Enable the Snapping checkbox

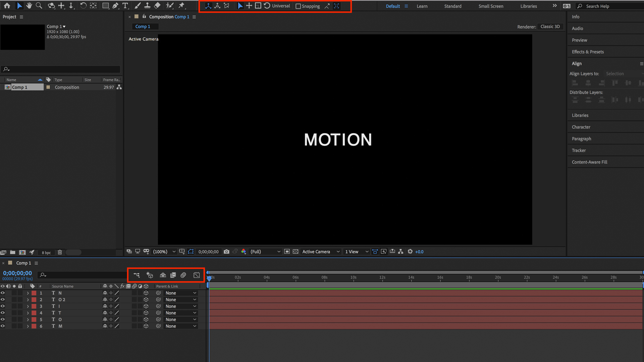(x=298, y=6)
